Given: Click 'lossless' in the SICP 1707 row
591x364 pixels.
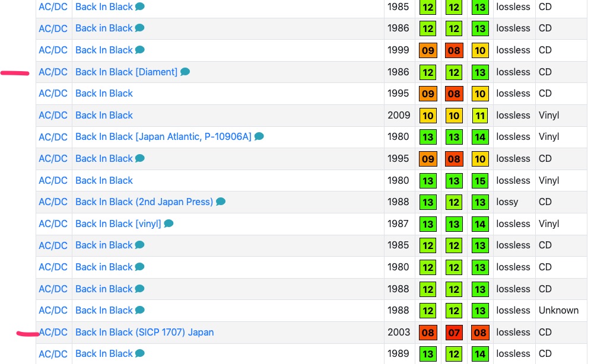Looking at the screenshot, I should [x=513, y=332].
